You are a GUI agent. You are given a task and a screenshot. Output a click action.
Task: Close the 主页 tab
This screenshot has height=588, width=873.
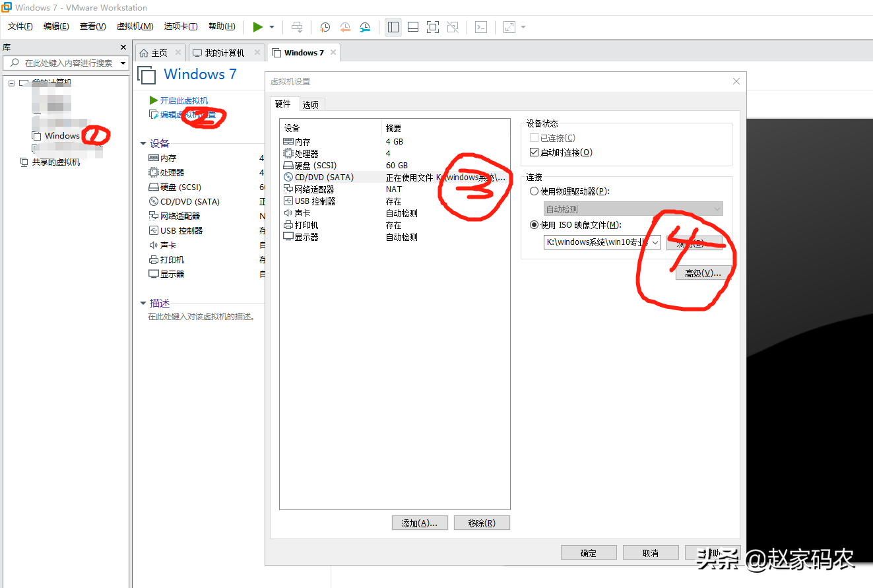coord(178,53)
